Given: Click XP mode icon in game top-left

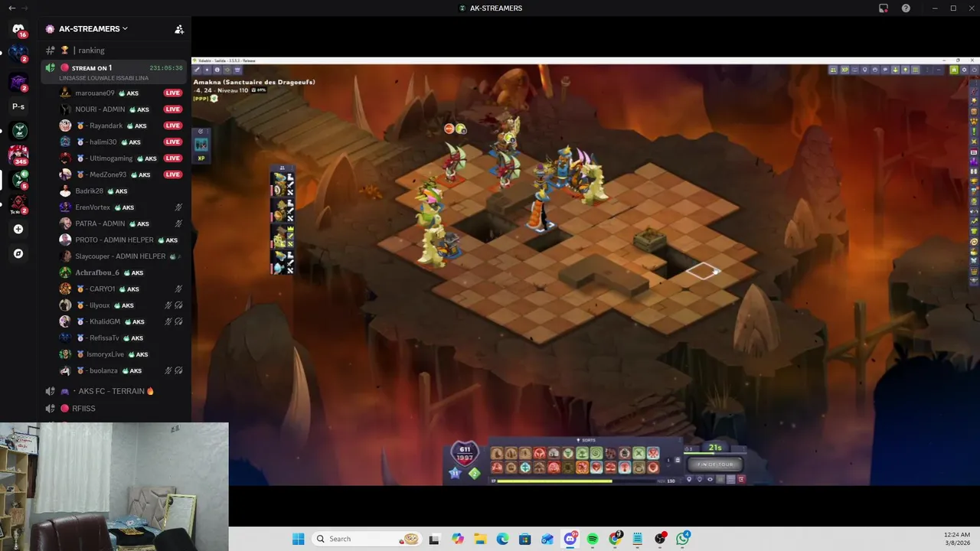Looking at the screenshot, I should point(201,158).
